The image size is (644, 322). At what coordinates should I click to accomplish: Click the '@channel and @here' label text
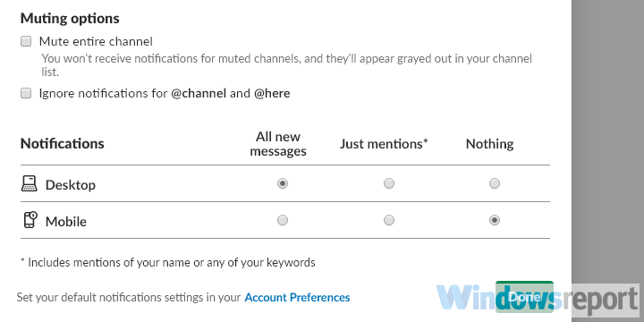[x=231, y=94]
